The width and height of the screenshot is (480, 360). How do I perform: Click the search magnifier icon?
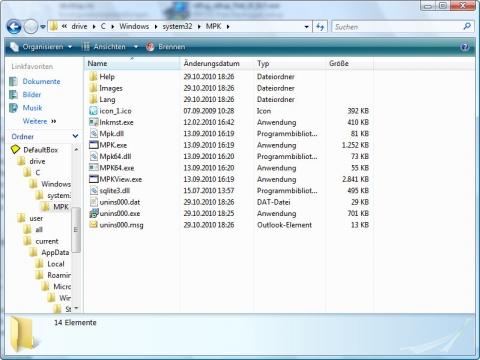point(467,26)
